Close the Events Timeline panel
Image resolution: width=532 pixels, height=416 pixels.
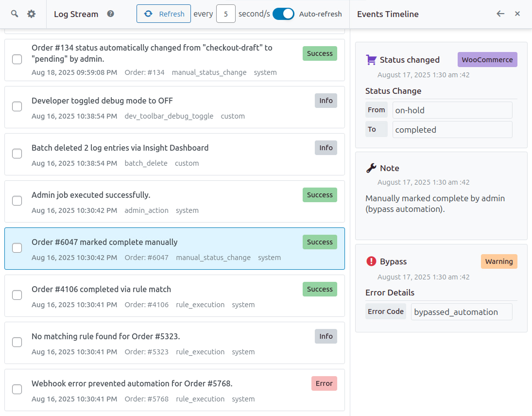517,14
